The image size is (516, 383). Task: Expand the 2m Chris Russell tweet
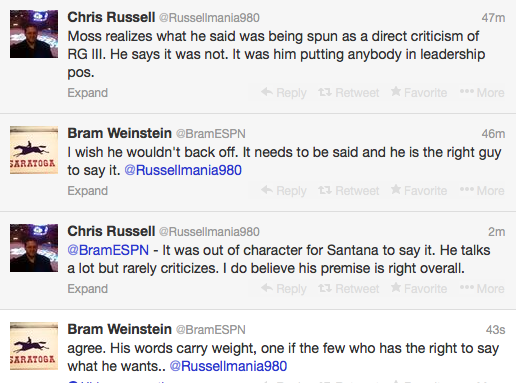click(x=88, y=289)
